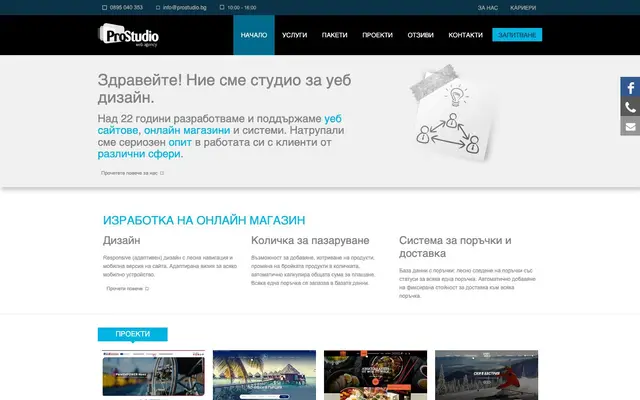Viewport: 640px width, 400px height.
Task: Click the ИЗРАБОТКА НА ОНЛАЙН МАГАЗИН heading
Action: 204,220
